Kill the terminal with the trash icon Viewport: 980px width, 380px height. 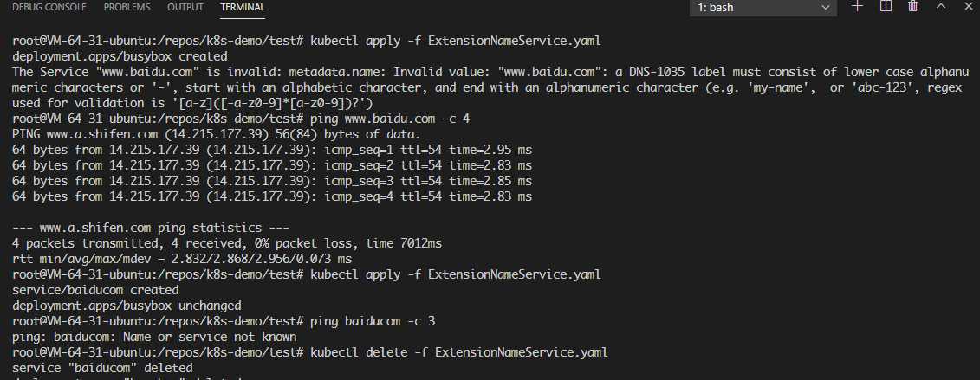click(x=913, y=6)
